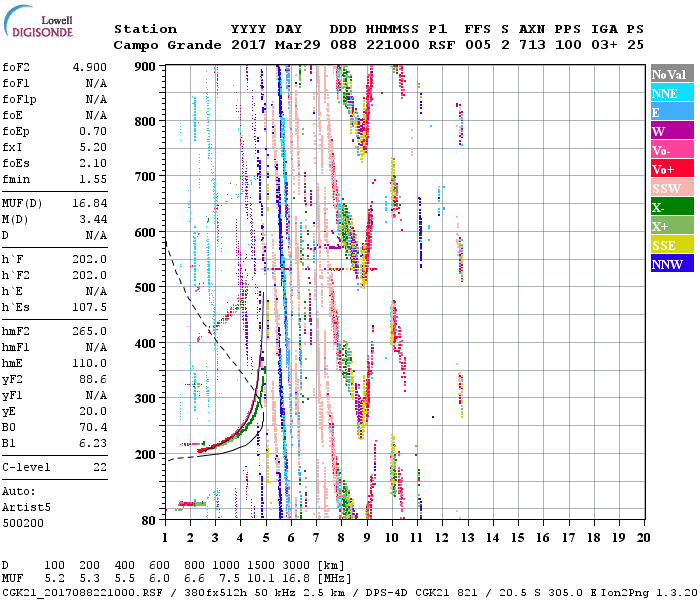Image resolution: width=700 pixels, height=600 pixels.
Task: Click the X- dark green legend swatch
Action: [671, 207]
